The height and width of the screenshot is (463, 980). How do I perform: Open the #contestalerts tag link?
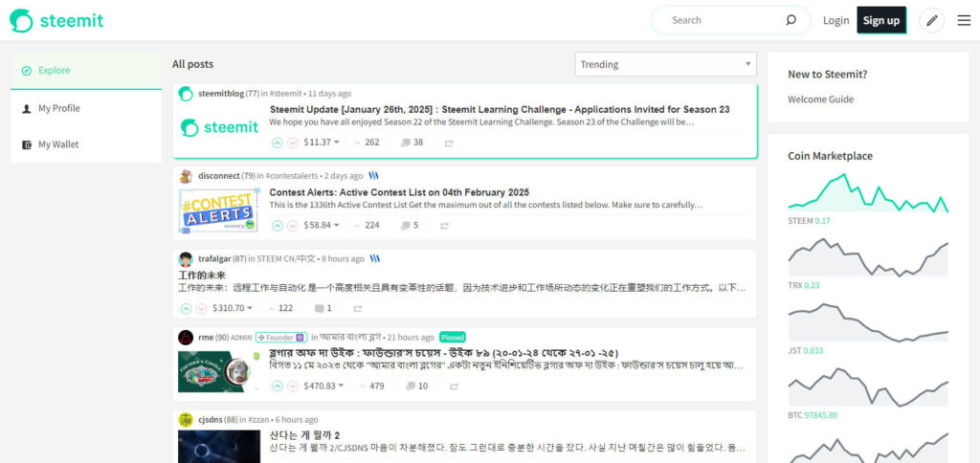[292, 176]
